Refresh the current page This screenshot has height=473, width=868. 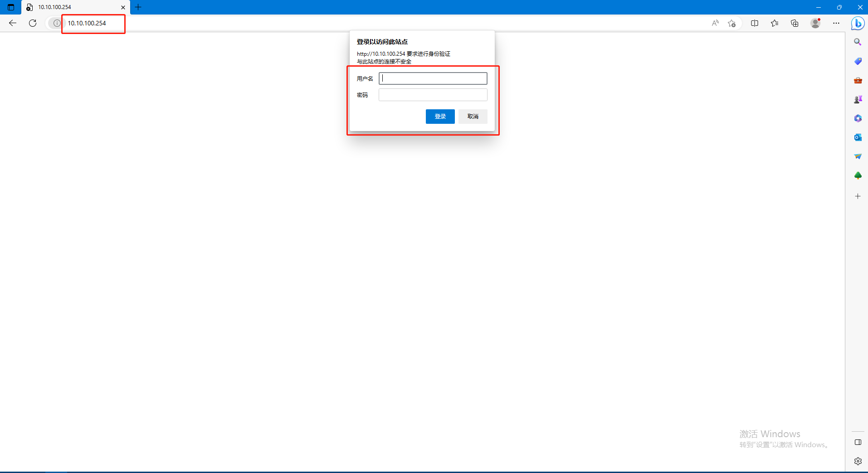click(x=33, y=23)
